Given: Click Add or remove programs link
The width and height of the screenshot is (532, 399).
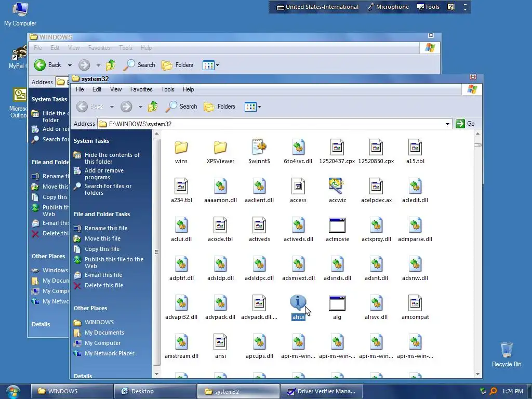Looking at the screenshot, I should point(104,174).
